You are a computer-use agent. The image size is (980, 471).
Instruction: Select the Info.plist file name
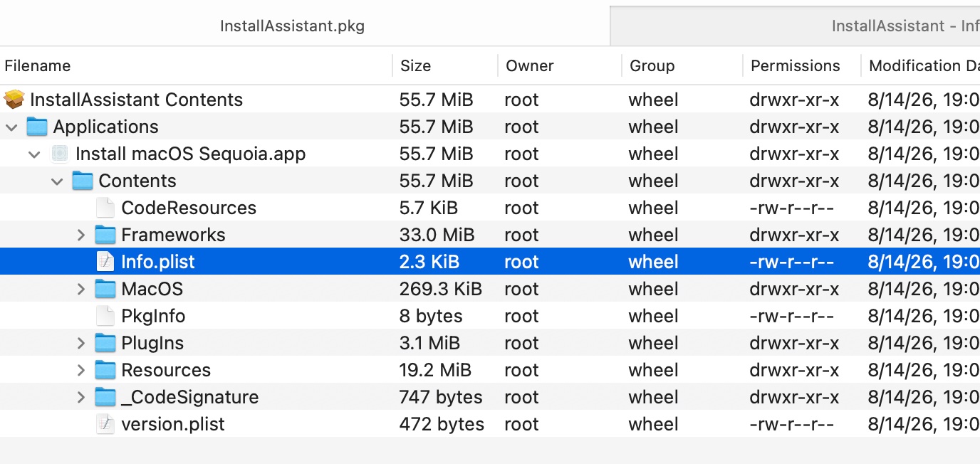158,262
